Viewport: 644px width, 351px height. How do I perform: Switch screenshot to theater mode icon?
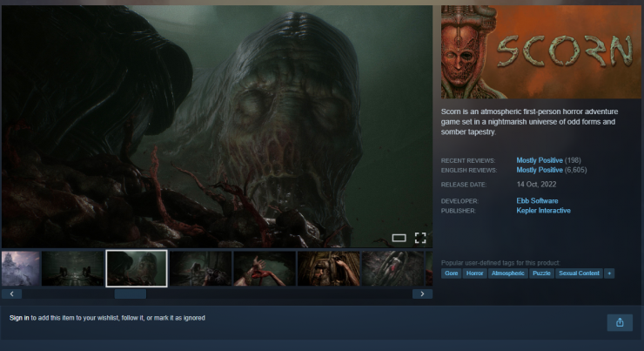point(399,238)
